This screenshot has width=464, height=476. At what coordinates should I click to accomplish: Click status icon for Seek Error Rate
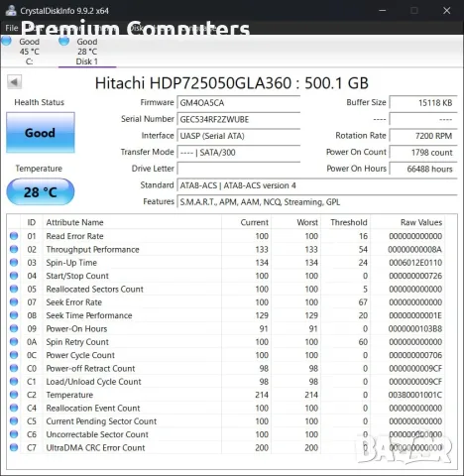click(x=14, y=301)
